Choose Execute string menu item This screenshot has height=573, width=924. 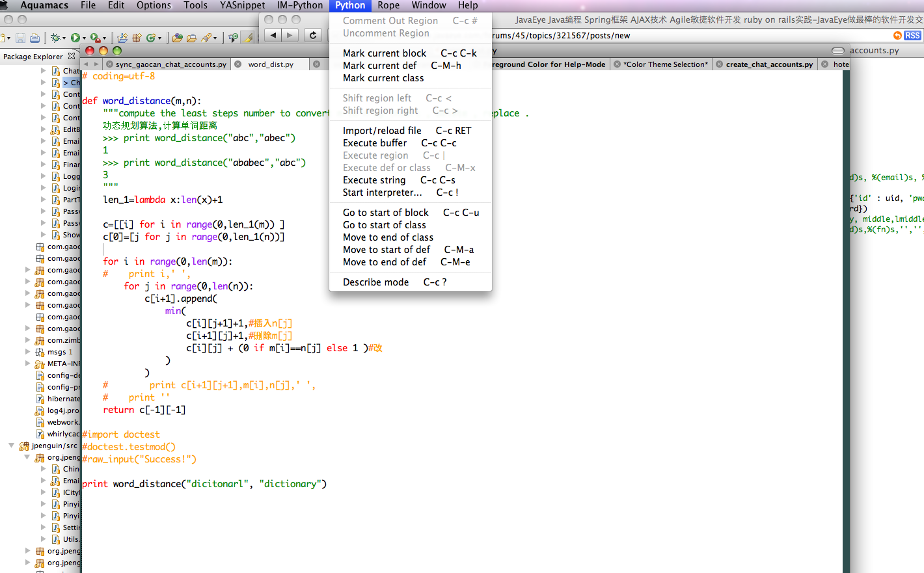(x=411, y=180)
